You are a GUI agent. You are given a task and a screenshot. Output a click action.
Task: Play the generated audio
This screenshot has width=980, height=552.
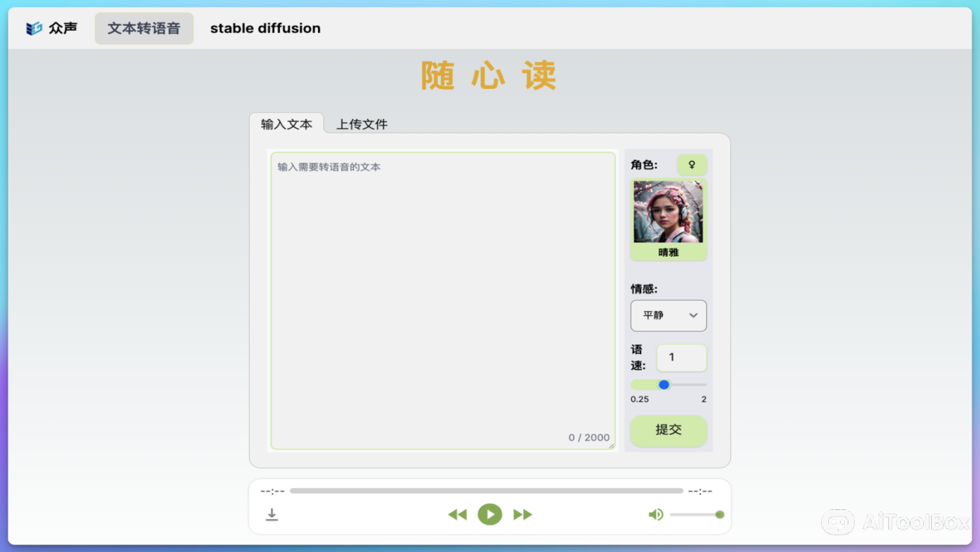[490, 515]
